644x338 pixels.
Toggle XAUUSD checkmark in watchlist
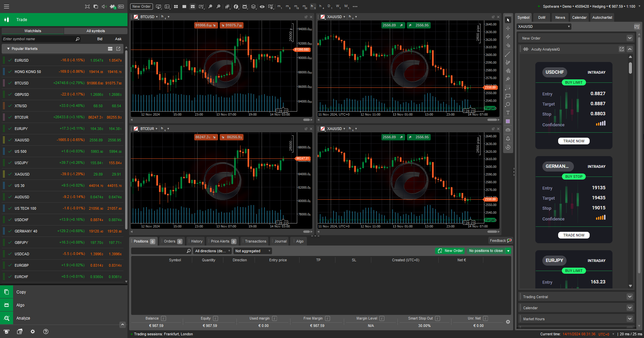(10, 140)
